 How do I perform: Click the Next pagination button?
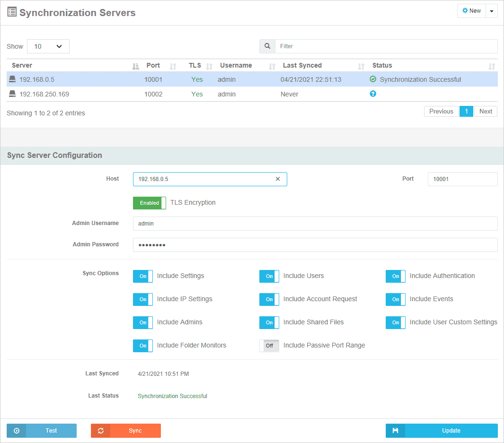point(486,112)
